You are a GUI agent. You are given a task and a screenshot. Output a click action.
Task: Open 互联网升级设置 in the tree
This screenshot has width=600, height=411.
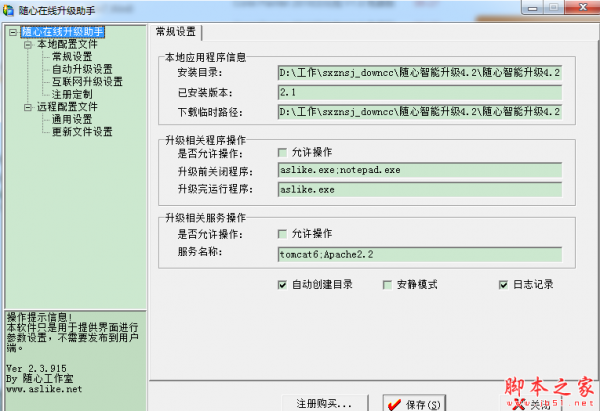(87, 82)
